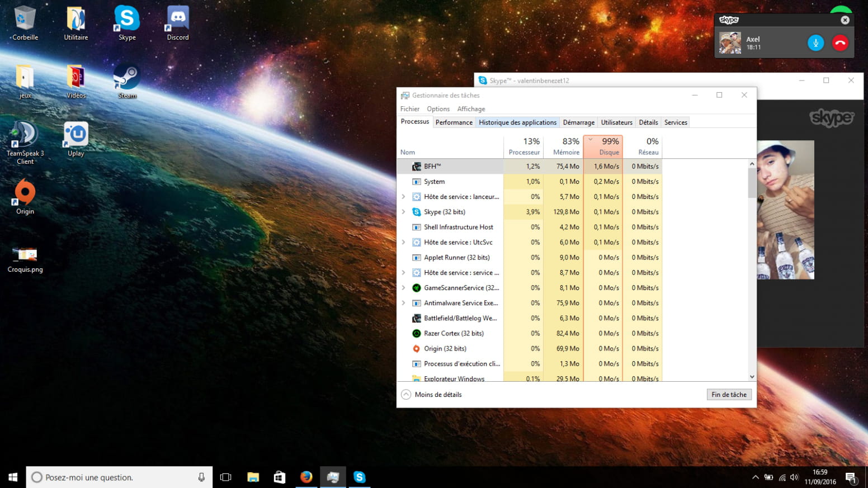The width and height of the screenshot is (868, 488).
Task: Expand the Antimalware Service Executable row
Action: 403,303
